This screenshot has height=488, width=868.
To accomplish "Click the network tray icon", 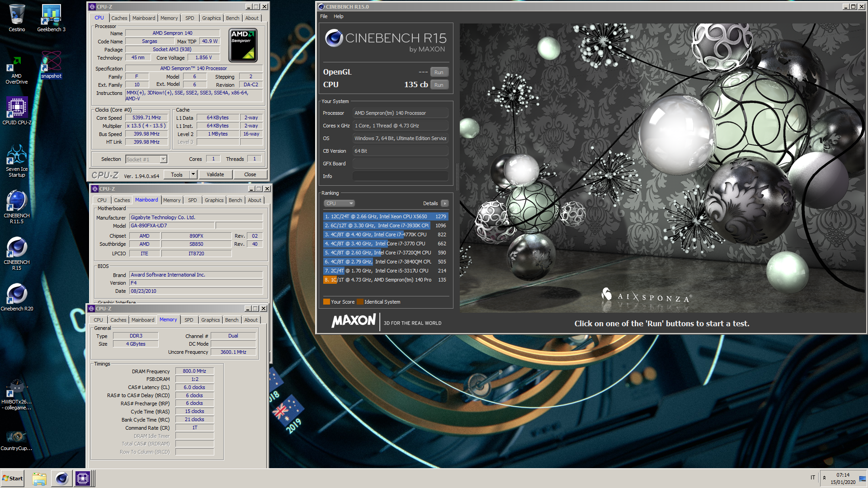I will point(862,478).
